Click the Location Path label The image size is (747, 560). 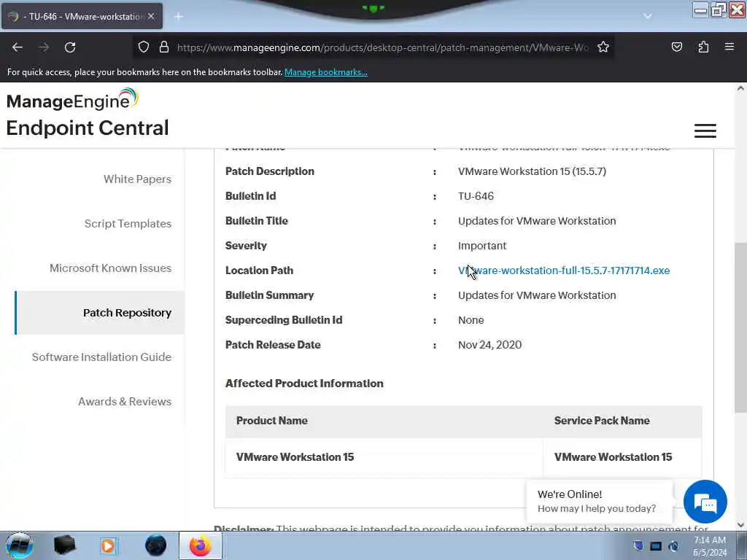point(259,271)
